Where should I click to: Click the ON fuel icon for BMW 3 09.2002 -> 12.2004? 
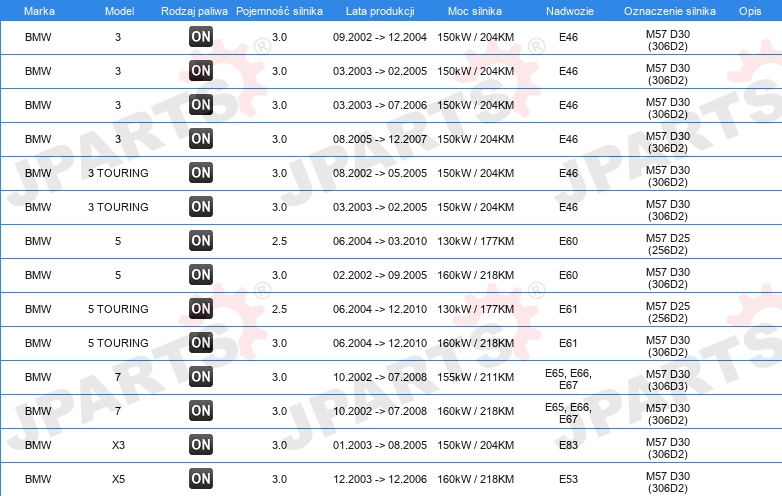pyautogui.click(x=201, y=36)
